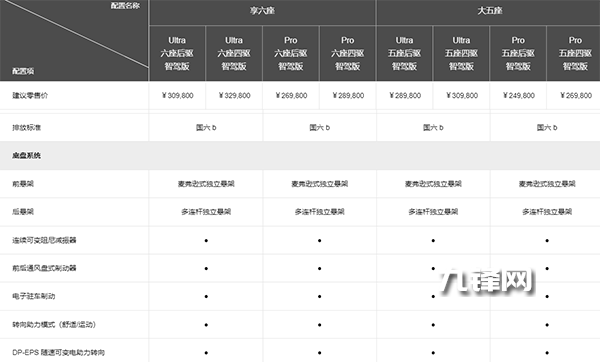This screenshot has height=362, width=600.
Task: Click the 享六座 column group header
Action: pyautogui.click(x=262, y=12)
